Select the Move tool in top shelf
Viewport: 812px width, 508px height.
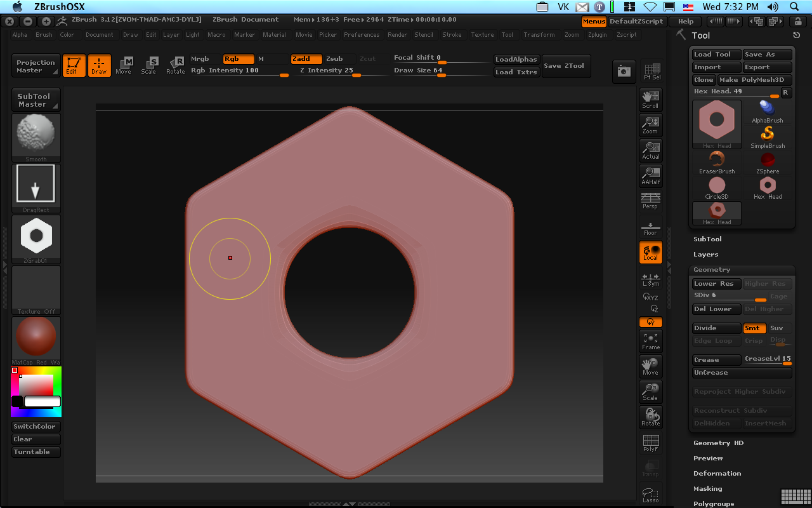point(124,65)
